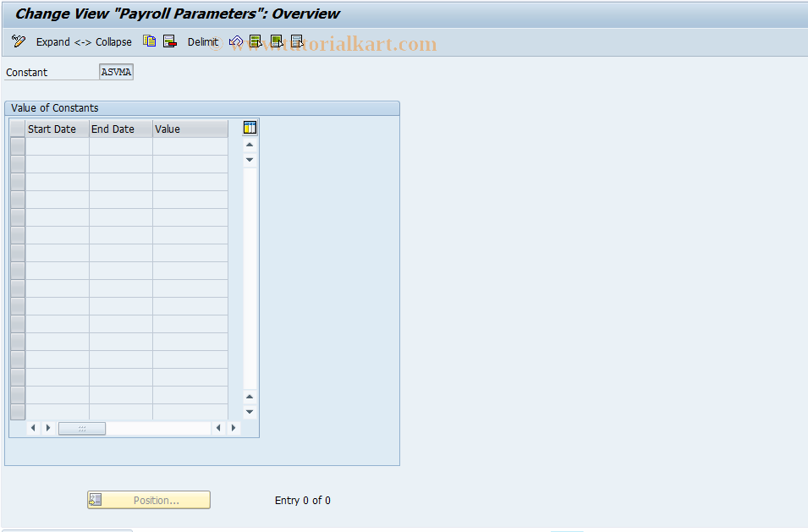Click the Start Date column header
Image resolution: width=808 pixels, height=532 pixels.
coord(58,129)
